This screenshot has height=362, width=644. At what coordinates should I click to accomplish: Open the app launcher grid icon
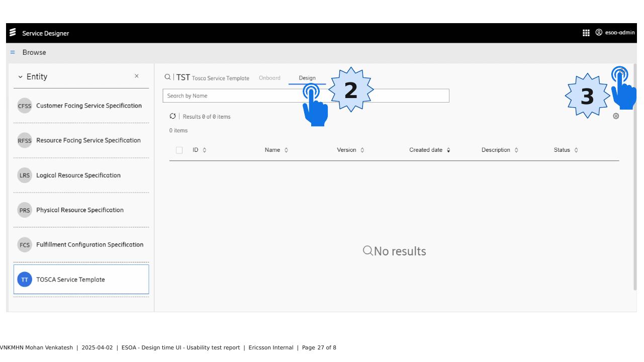586,33
